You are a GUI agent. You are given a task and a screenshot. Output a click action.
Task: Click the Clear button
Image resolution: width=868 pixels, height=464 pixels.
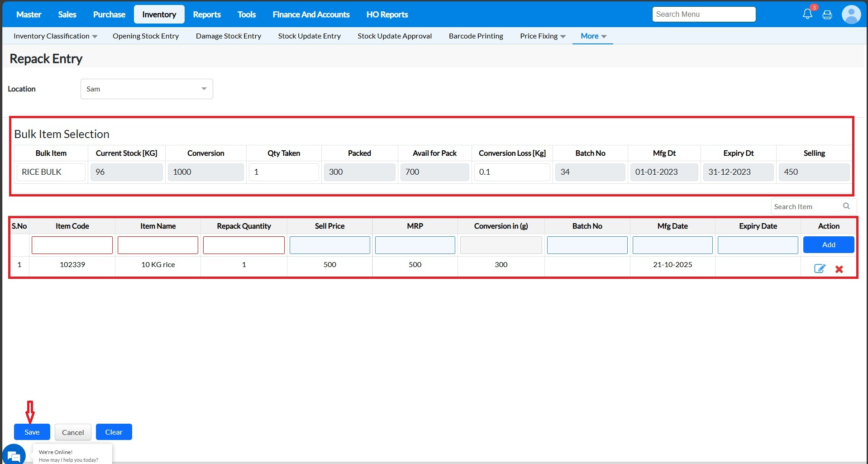point(114,432)
